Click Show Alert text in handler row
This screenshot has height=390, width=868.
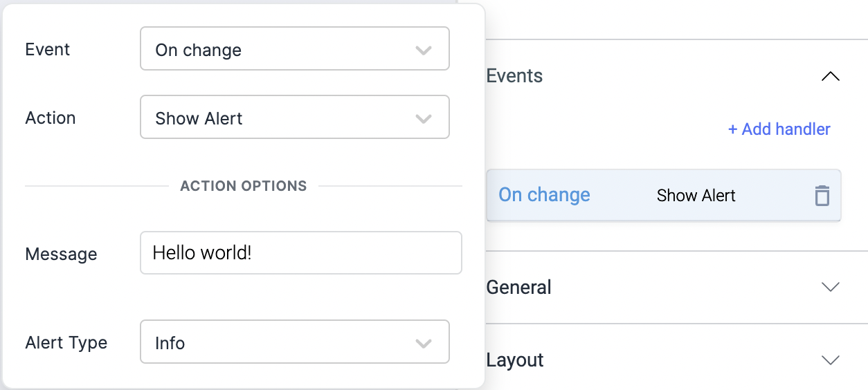click(696, 196)
